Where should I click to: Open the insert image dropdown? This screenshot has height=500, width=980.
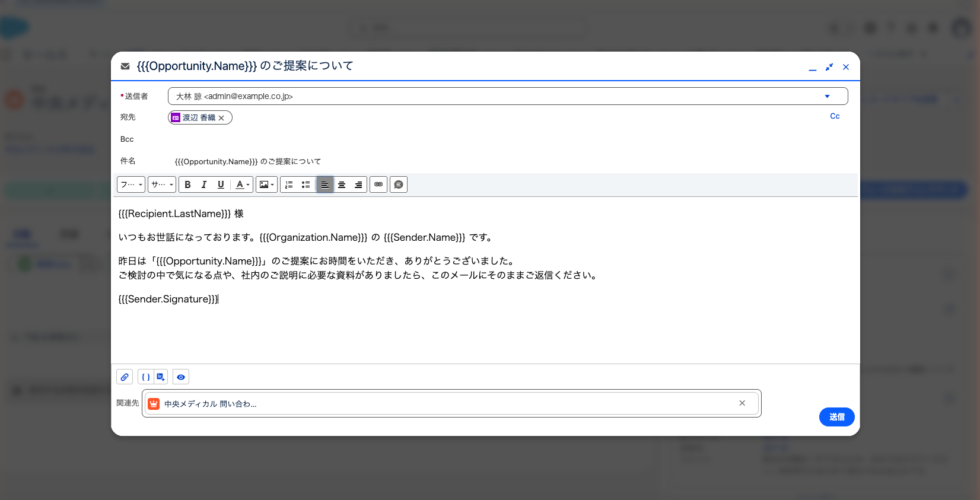click(x=267, y=184)
